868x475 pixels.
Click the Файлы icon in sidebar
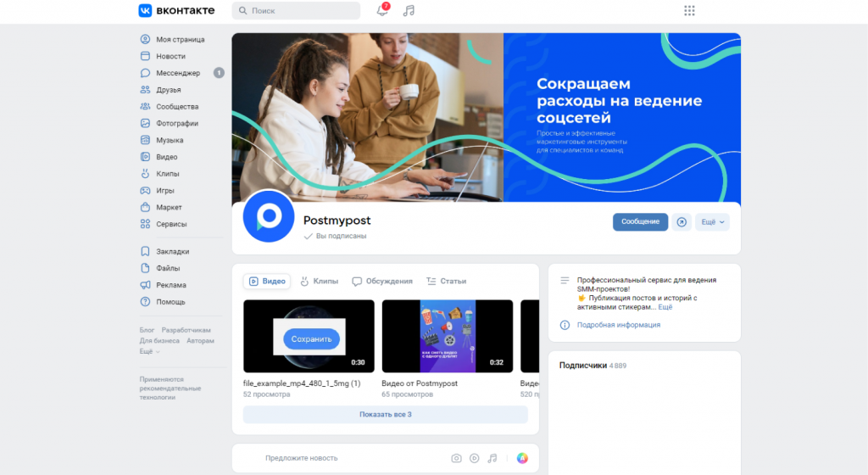pyautogui.click(x=145, y=268)
